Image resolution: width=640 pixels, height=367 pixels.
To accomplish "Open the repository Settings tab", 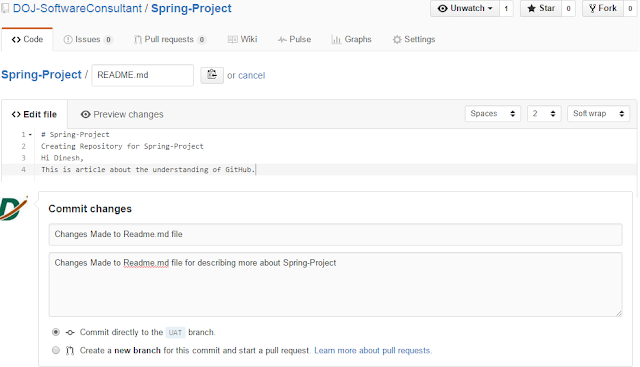I will click(x=414, y=39).
